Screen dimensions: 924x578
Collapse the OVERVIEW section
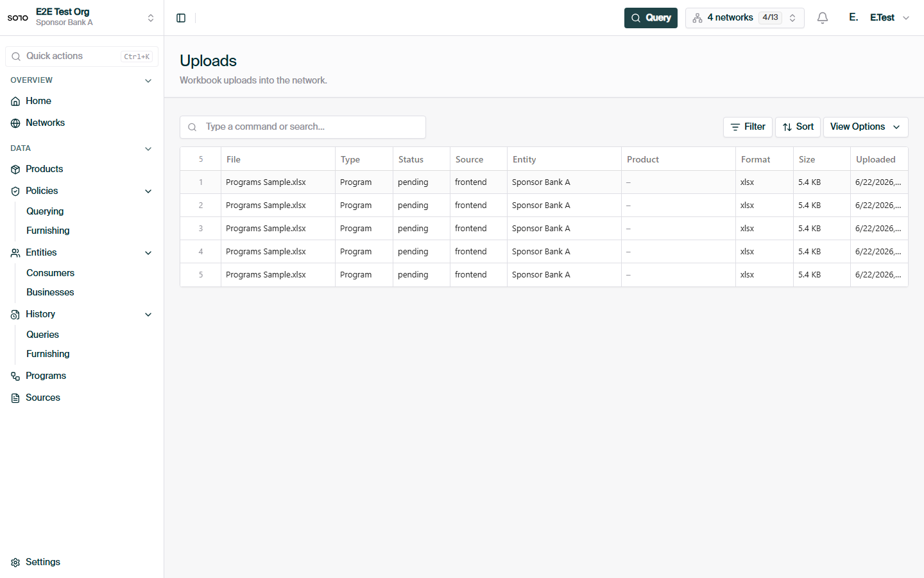pos(148,81)
